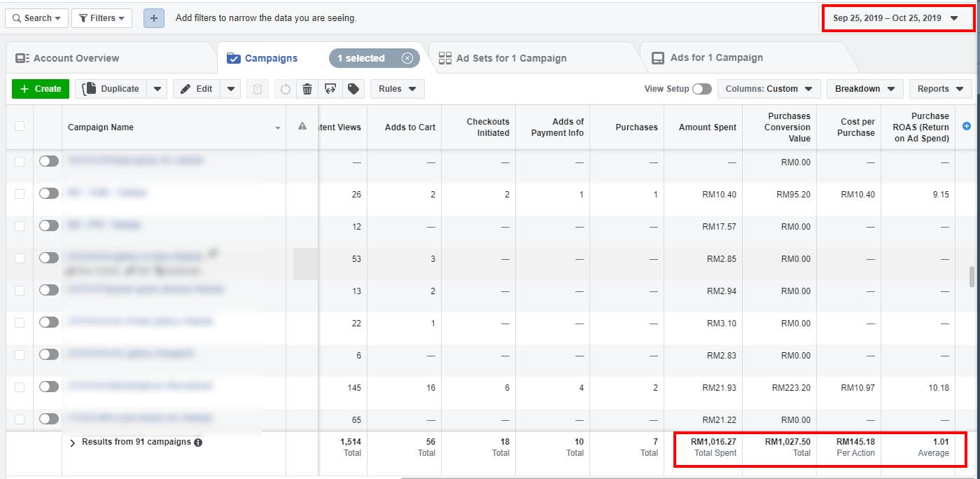The width and height of the screenshot is (980, 479).
Task: Expand Results from 91 campaigns row
Action: [x=73, y=443]
